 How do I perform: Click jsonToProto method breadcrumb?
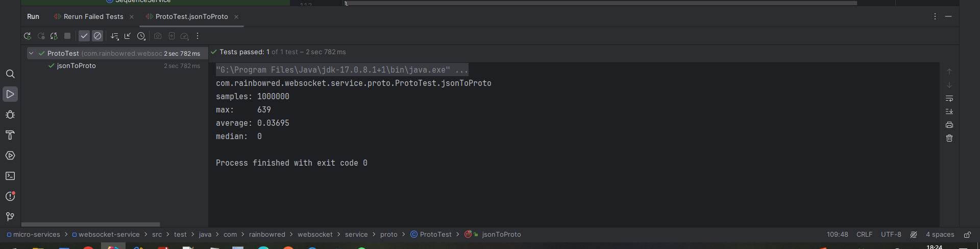[493, 235]
